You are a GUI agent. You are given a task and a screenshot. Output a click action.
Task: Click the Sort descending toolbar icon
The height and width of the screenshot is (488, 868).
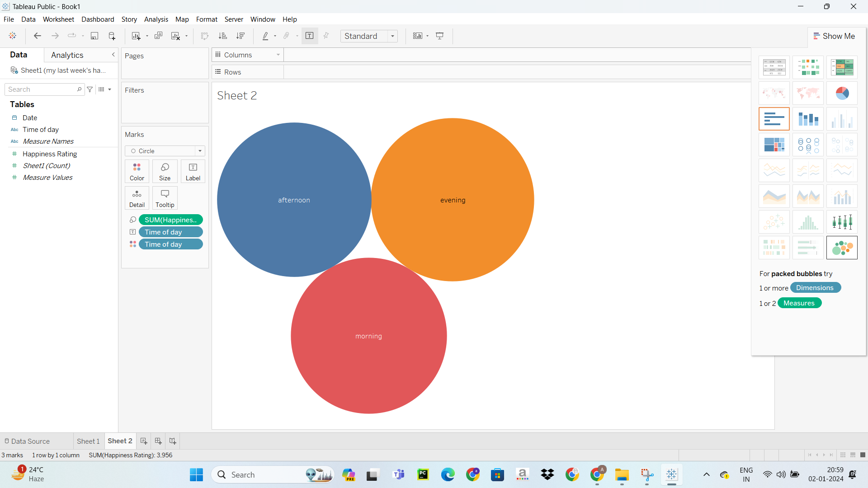click(241, 36)
